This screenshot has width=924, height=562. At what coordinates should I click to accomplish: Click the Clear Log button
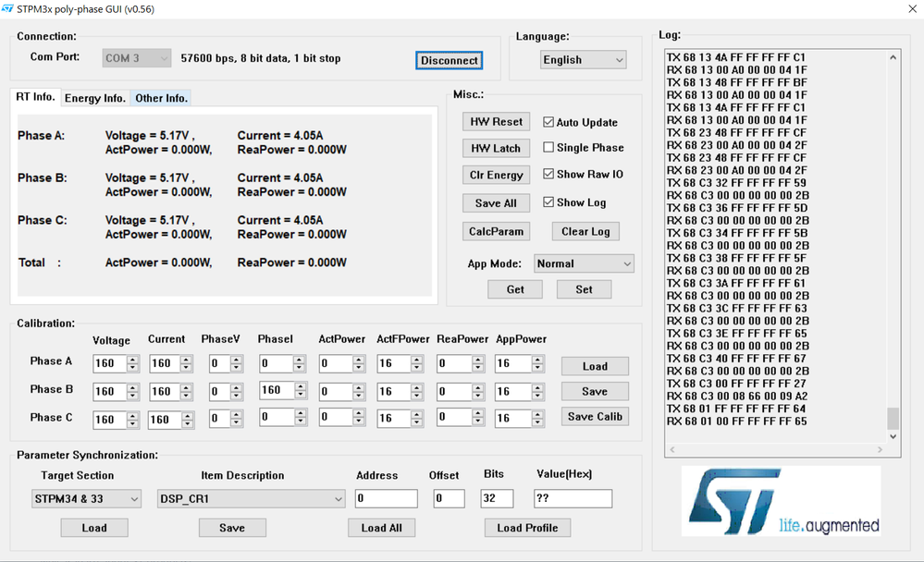[x=585, y=231]
